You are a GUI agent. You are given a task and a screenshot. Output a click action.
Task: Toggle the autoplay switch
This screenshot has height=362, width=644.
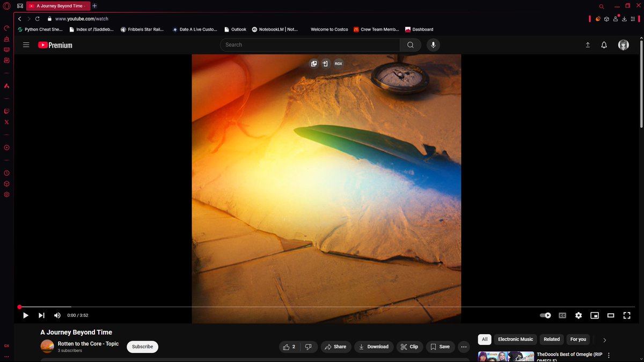coord(545,315)
